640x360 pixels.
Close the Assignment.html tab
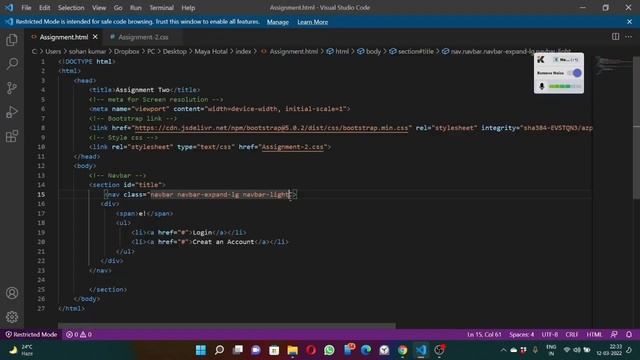click(95, 37)
